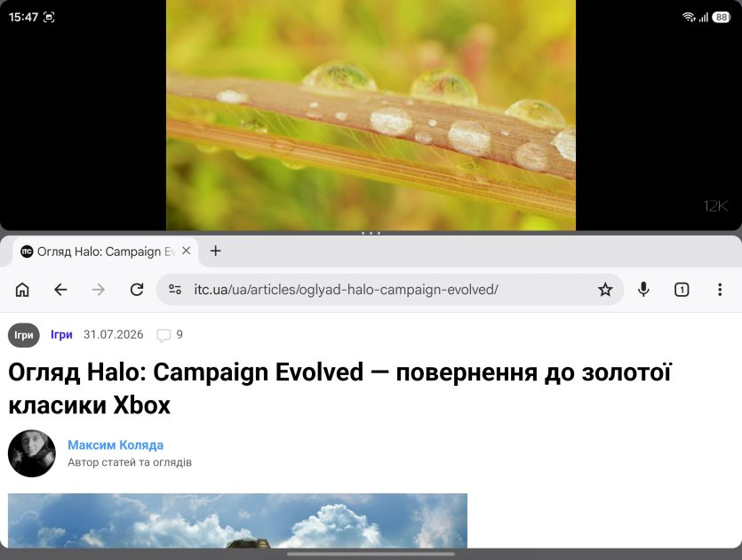Open the comments count icon
The width and height of the screenshot is (742, 560).
point(164,335)
